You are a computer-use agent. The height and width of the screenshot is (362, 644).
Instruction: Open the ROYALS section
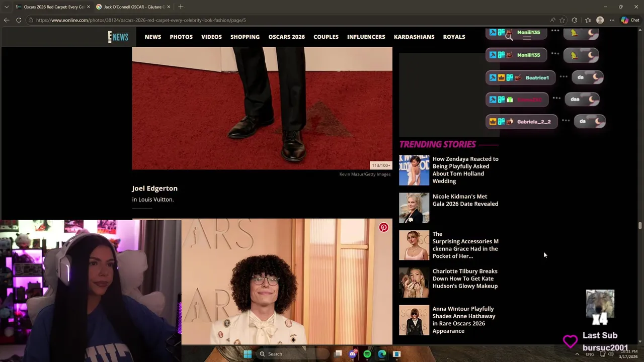click(x=454, y=37)
